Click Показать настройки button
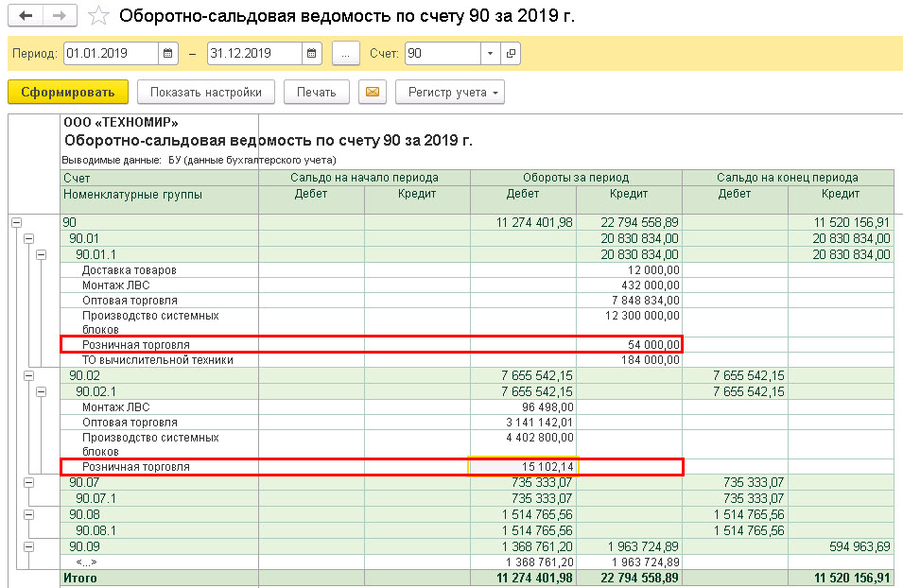This screenshot has height=588, width=903. pos(205,92)
